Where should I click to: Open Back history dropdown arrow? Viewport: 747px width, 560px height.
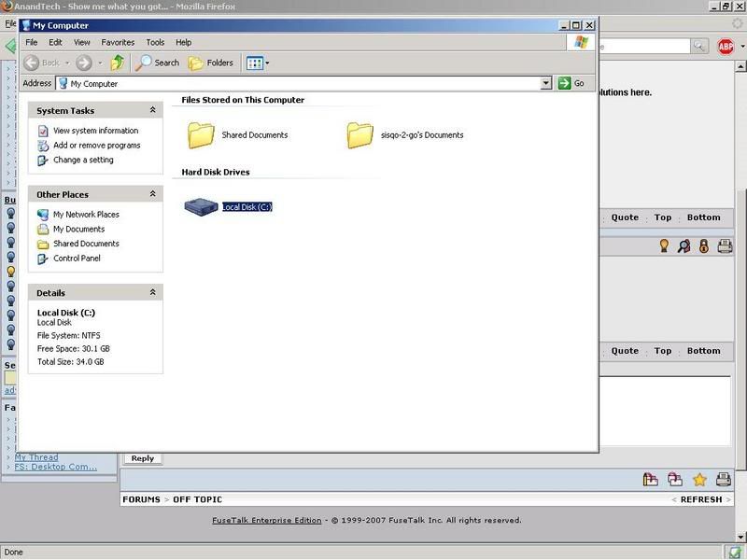pos(67,63)
